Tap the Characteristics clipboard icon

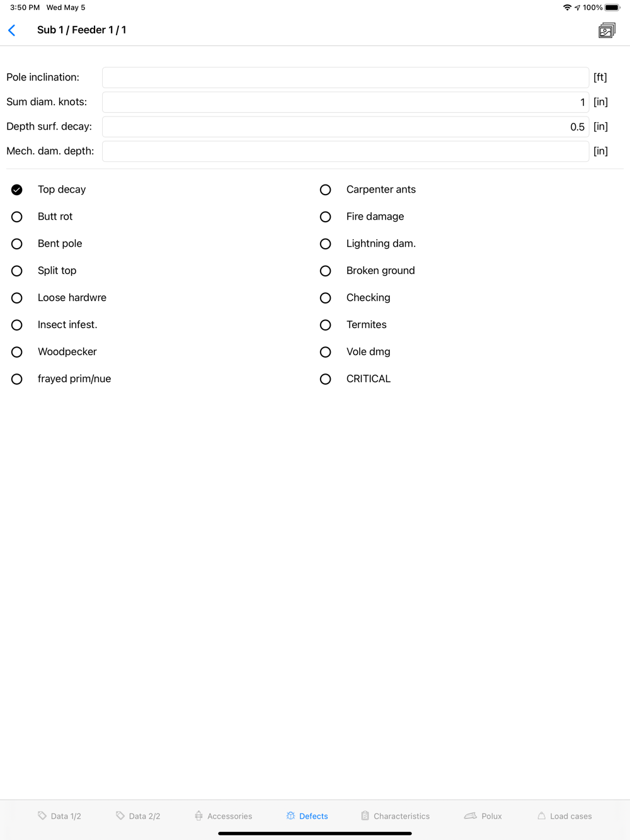tap(365, 815)
